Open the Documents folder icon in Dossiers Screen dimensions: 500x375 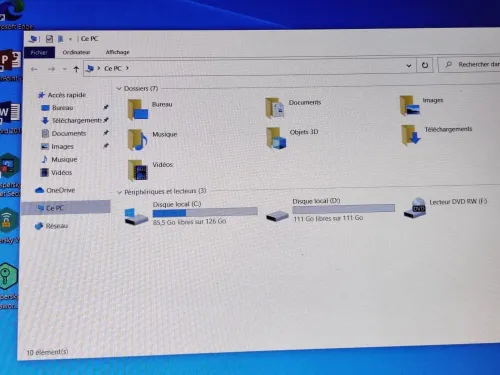tap(275, 108)
